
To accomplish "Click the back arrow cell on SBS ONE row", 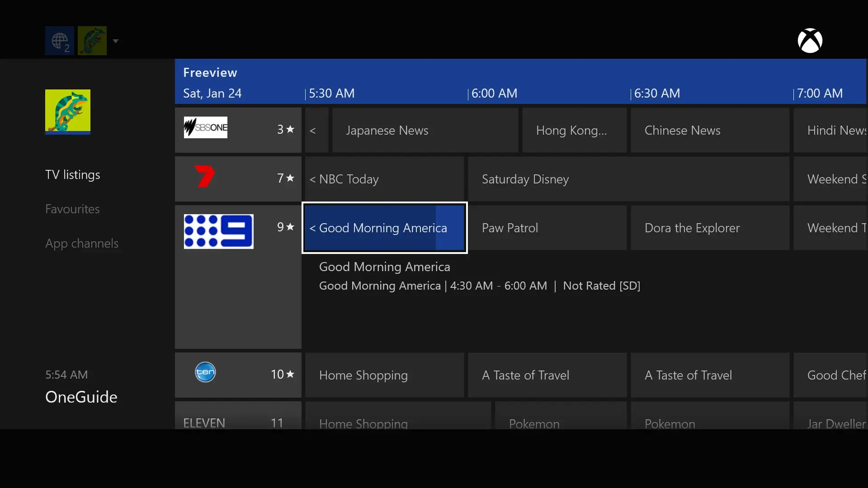I will pyautogui.click(x=316, y=131).
